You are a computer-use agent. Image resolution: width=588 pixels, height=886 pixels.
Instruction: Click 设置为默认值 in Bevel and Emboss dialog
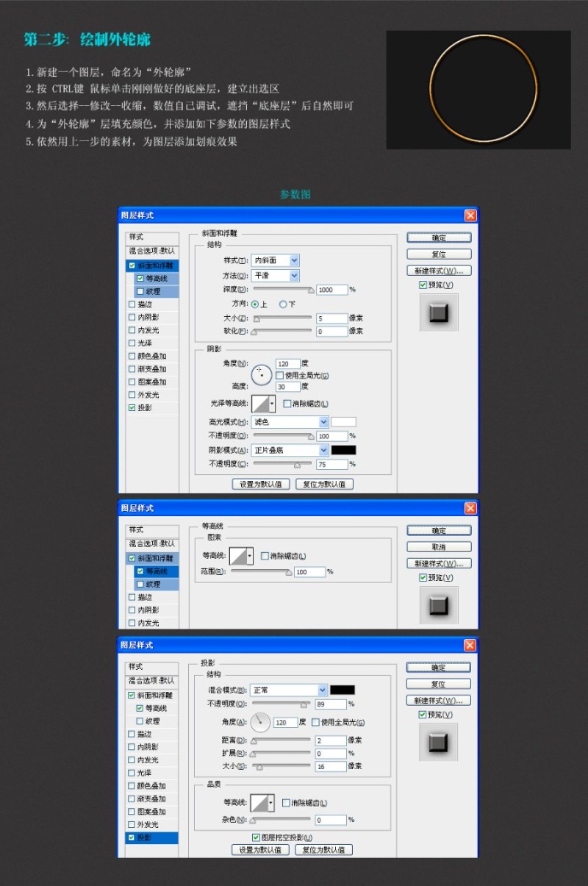tap(261, 484)
